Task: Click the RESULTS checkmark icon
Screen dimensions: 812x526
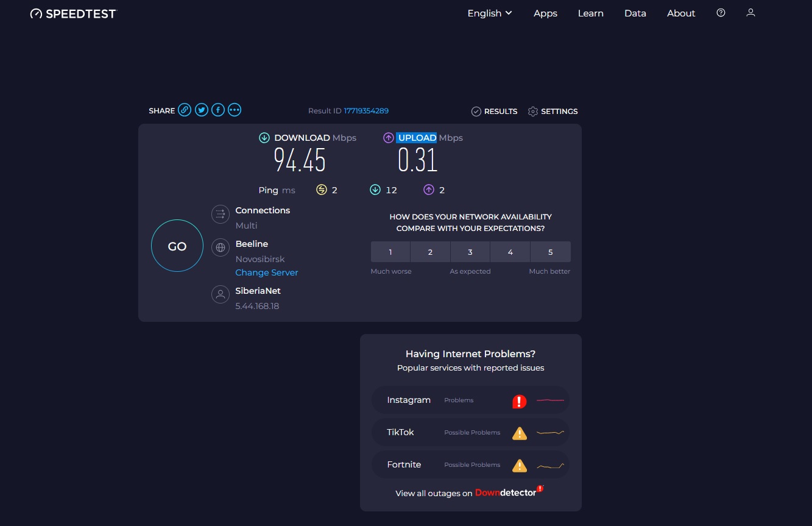Action: point(476,112)
